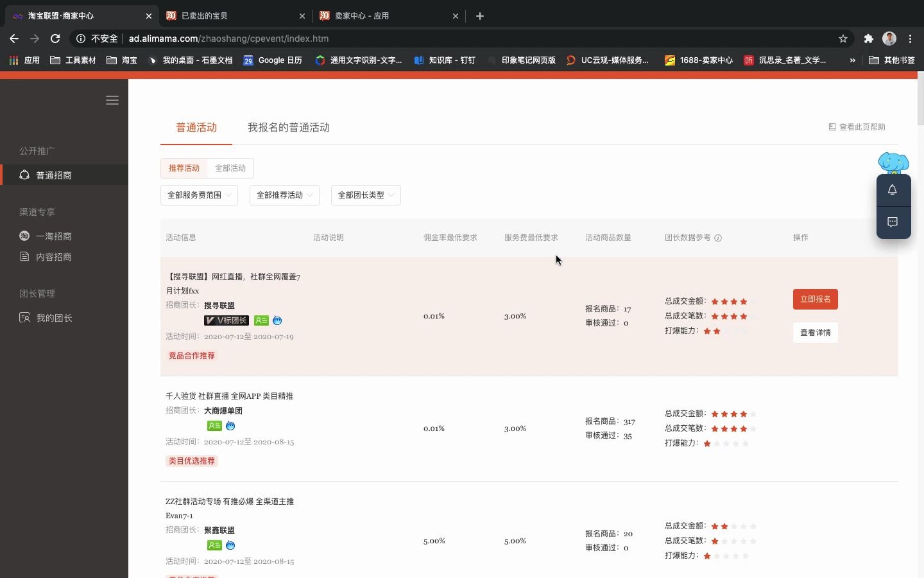Reload the page with refresh icon
Image resolution: width=924 pixels, height=578 pixels.
point(55,39)
